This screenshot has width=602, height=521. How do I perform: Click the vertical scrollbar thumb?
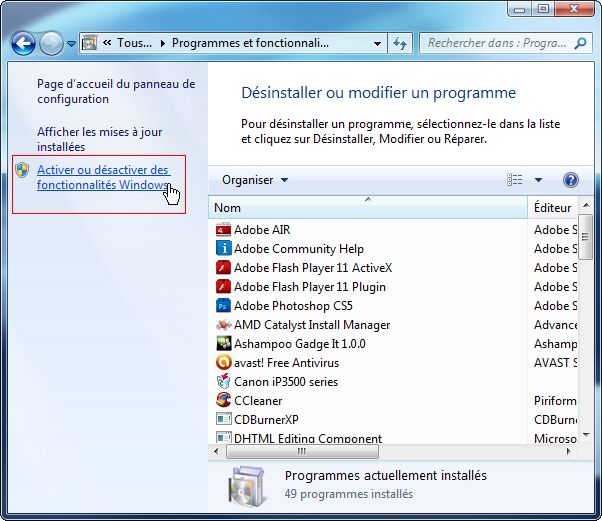click(585, 237)
